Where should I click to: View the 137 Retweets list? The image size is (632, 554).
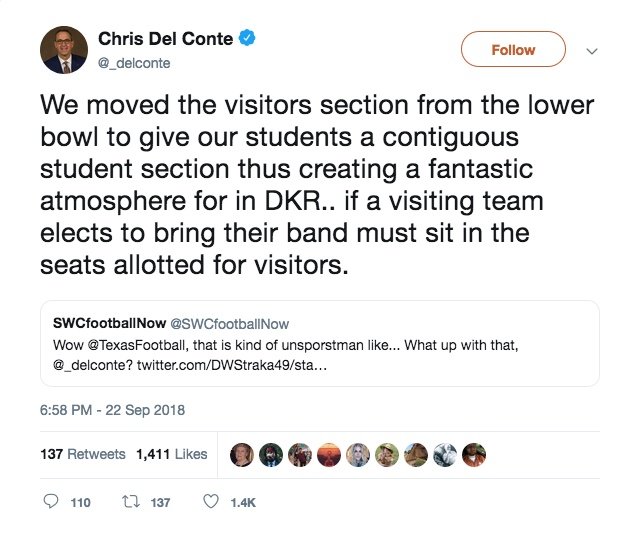pos(83,454)
